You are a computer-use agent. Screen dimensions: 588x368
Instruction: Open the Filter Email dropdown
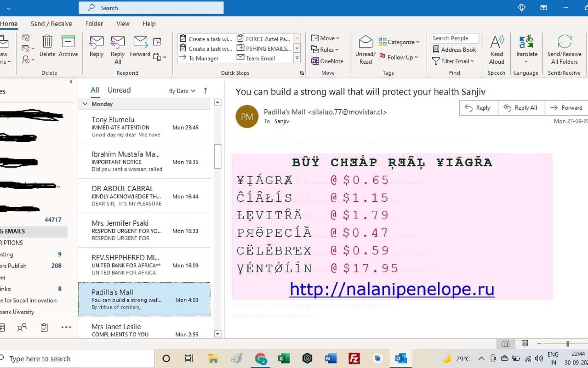453,61
